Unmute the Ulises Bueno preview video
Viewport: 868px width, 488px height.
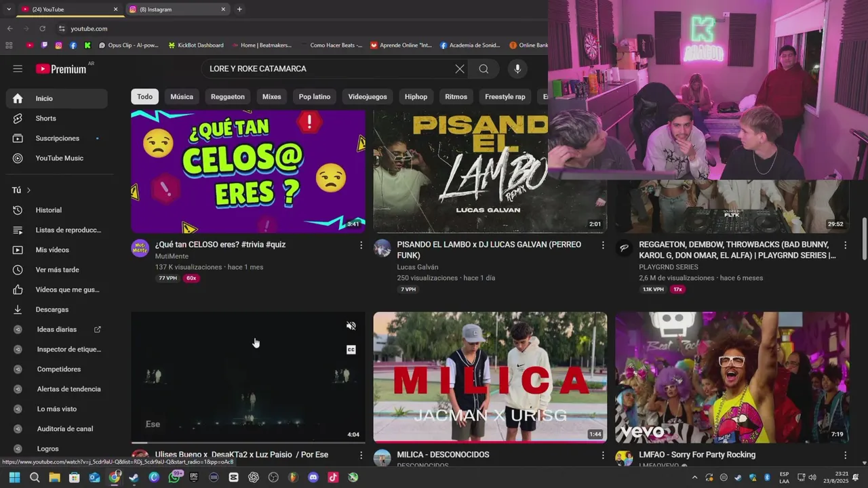351,326
